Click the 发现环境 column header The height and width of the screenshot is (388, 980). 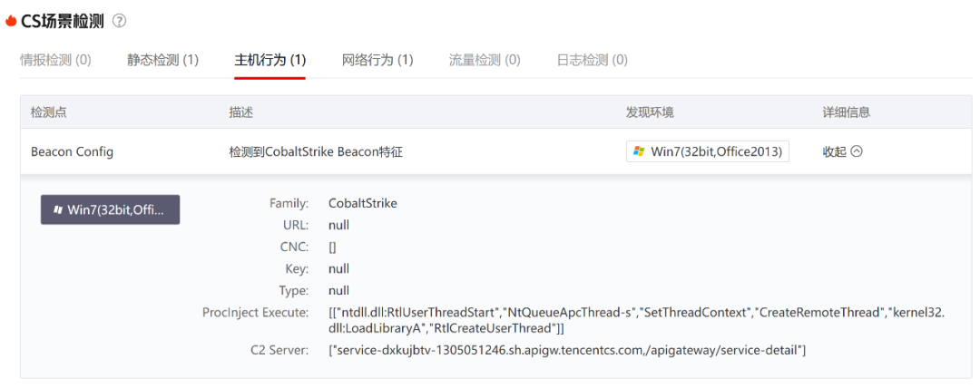point(650,112)
